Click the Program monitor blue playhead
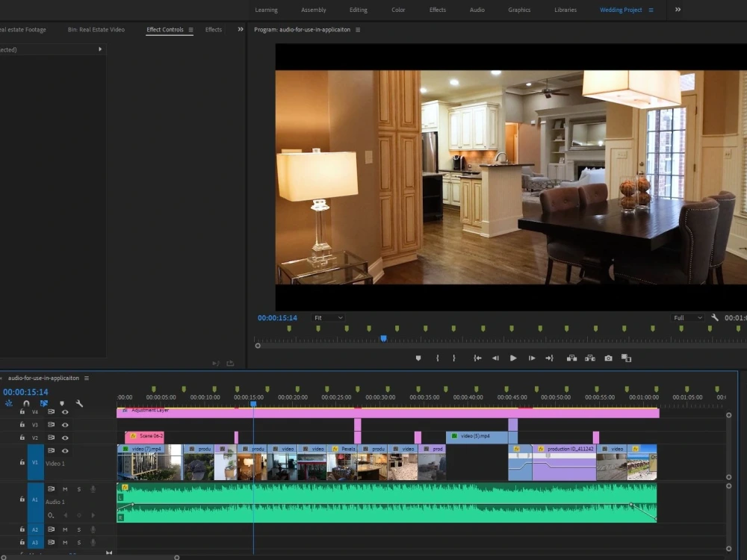747x560 pixels. (x=383, y=338)
